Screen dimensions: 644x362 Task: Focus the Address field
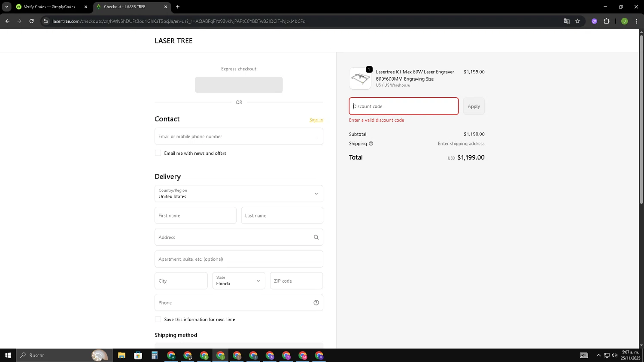coord(239,237)
